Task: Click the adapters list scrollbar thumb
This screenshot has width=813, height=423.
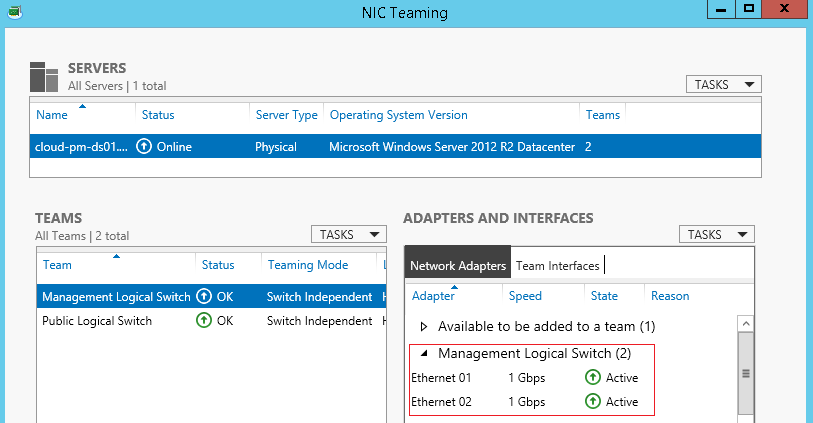Action: 746,373
